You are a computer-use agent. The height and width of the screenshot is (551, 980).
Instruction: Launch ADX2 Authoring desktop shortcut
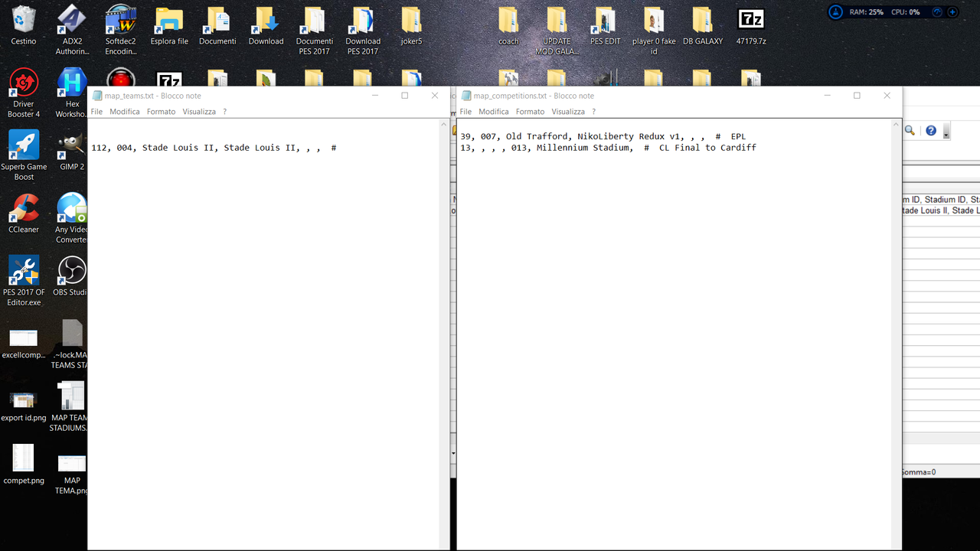[72, 31]
